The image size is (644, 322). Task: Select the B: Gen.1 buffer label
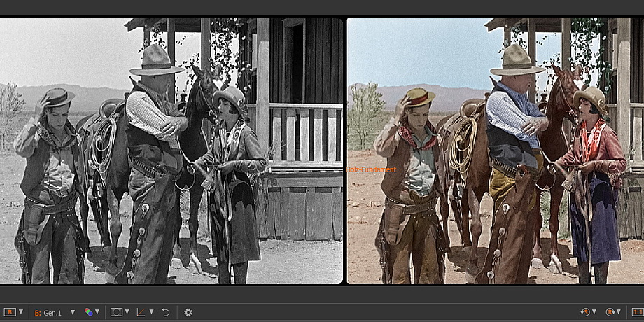[48, 312]
